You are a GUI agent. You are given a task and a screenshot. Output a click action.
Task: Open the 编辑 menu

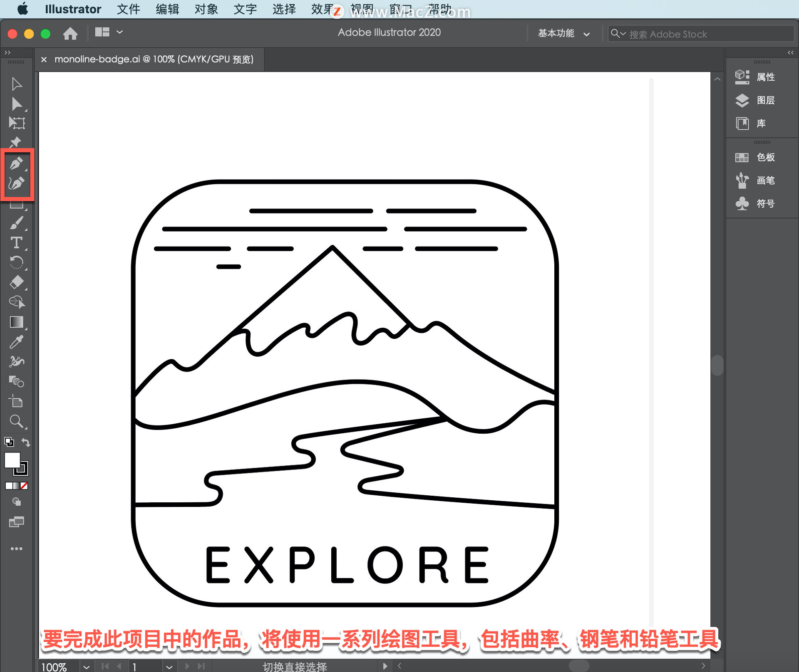coord(167,9)
